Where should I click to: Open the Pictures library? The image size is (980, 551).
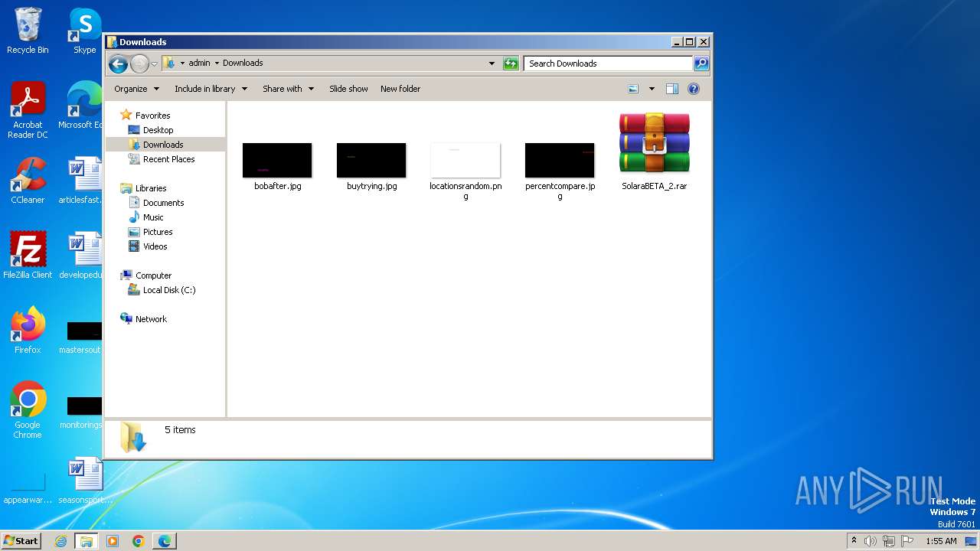pyautogui.click(x=158, y=232)
